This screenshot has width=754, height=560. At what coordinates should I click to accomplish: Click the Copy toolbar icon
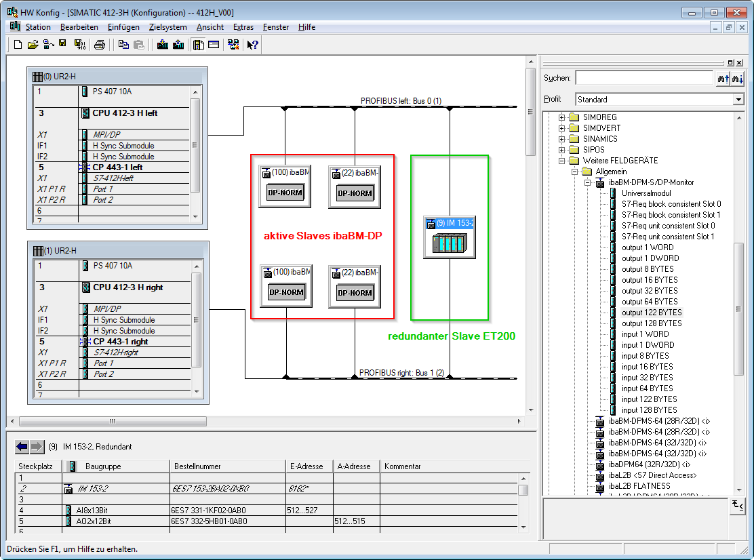(123, 45)
